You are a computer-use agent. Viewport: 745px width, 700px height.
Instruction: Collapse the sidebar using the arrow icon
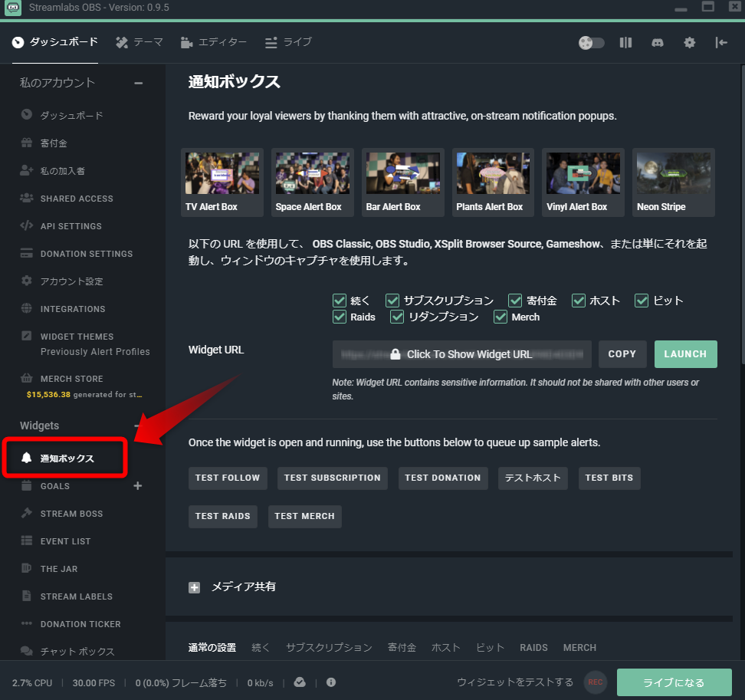click(x=721, y=43)
